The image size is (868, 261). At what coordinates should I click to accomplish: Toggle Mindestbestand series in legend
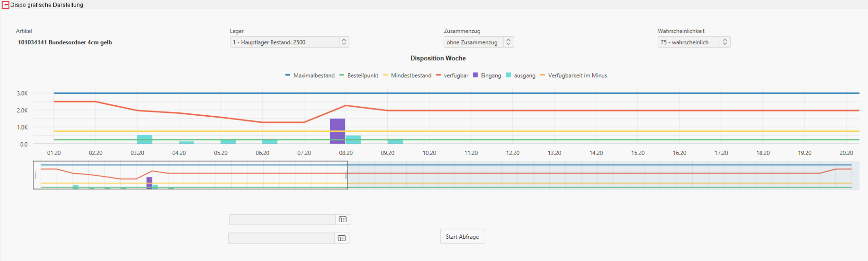[x=407, y=75]
